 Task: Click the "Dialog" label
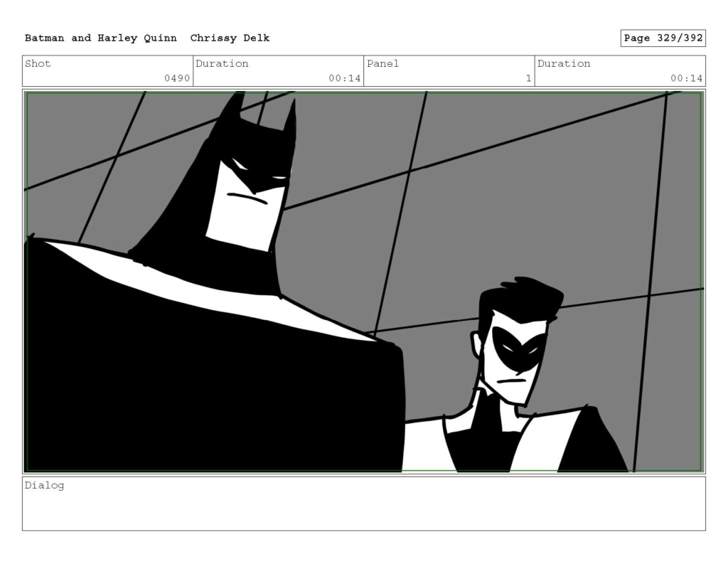pos(44,486)
